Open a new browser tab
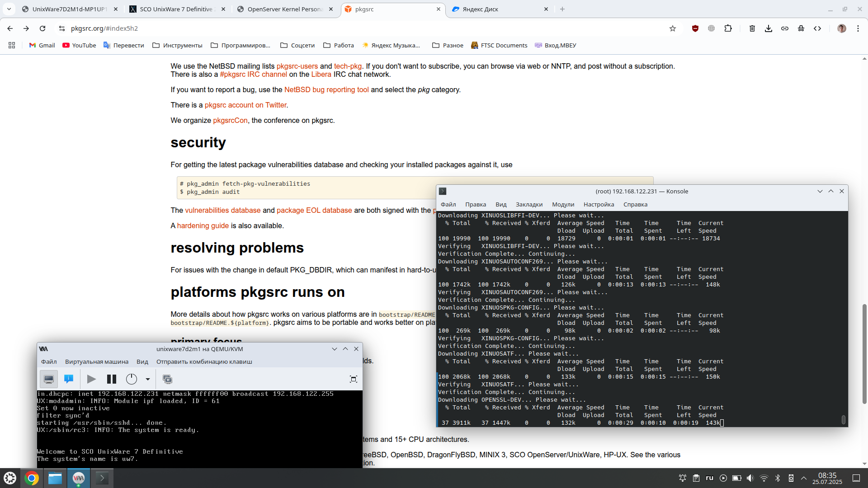 (x=562, y=9)
